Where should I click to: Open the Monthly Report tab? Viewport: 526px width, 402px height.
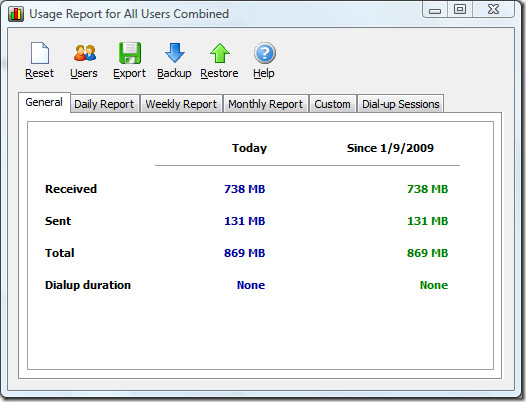(266, 104)
